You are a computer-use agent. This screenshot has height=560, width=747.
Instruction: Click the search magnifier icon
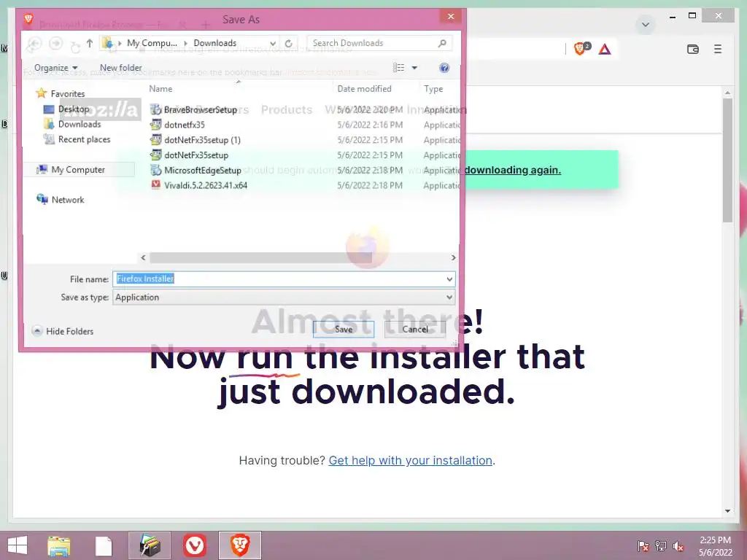[x=442, y=43]
